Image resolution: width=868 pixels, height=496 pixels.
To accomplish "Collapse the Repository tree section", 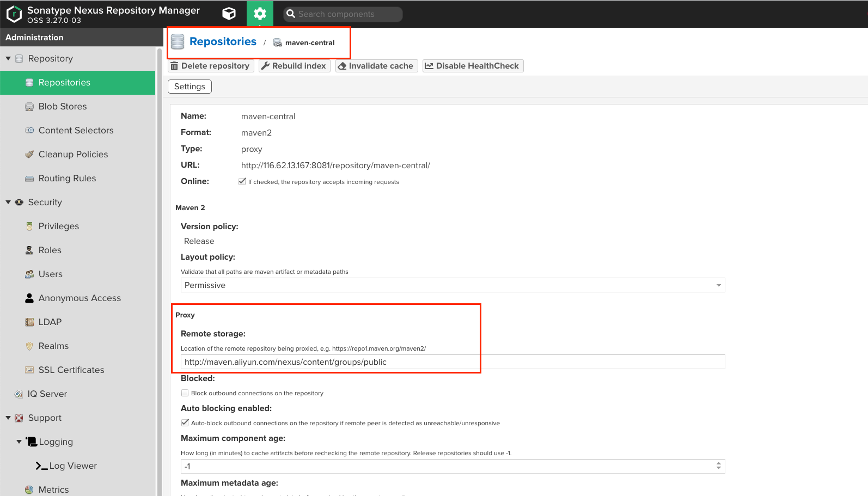I will pos(8,58).
